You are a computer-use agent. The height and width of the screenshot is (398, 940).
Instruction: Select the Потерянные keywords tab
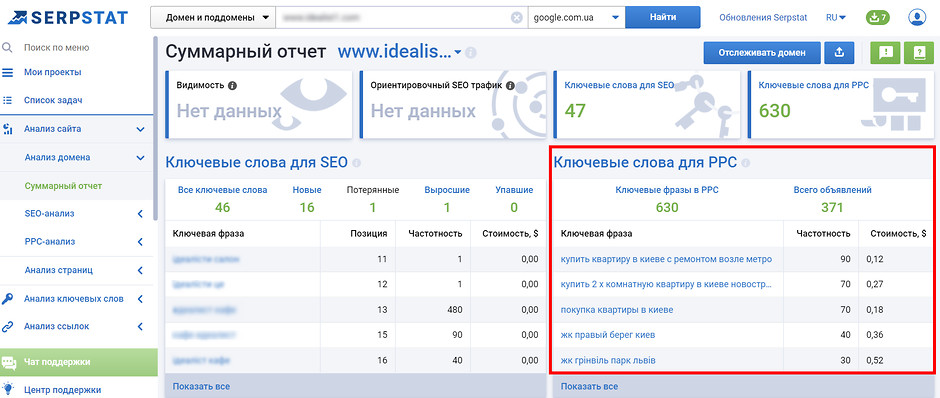373,190
